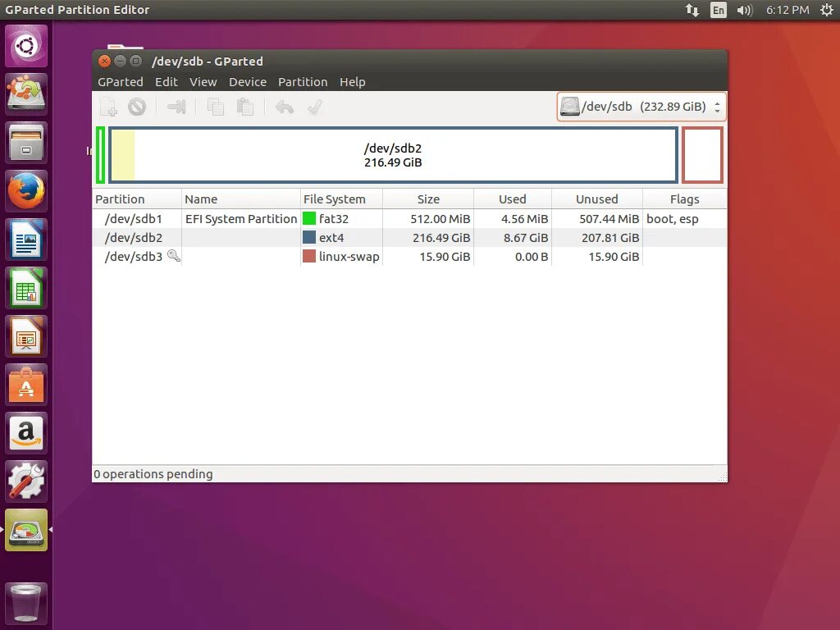The width and height of the screenshot is (840, 630).
Task: Open LibreOffice Impress from the dock
Action: [x=26, y=336]
